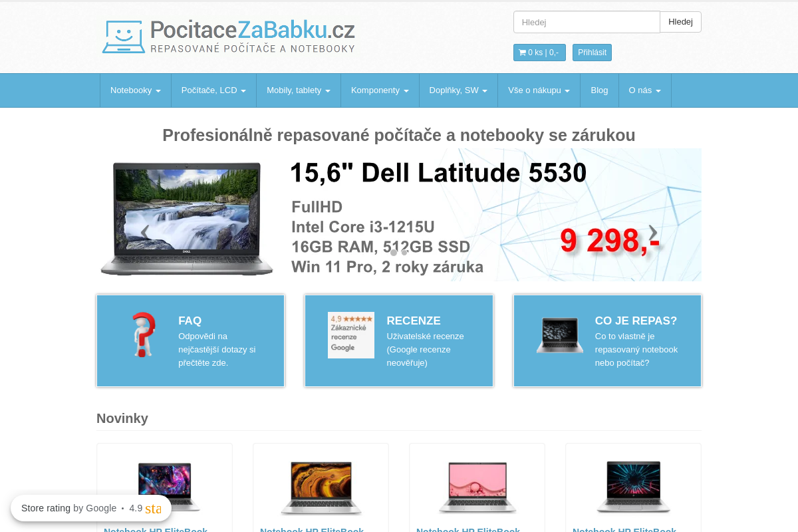Expand the Počítače, LCD menu
This screenshot has height=532, width=798.
(x=213, y=90)
